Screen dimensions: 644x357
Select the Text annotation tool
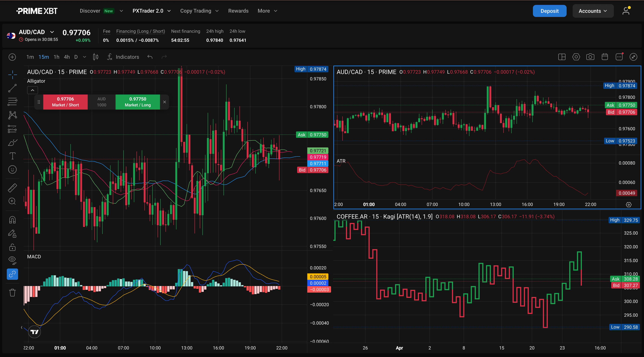(12, 156)
